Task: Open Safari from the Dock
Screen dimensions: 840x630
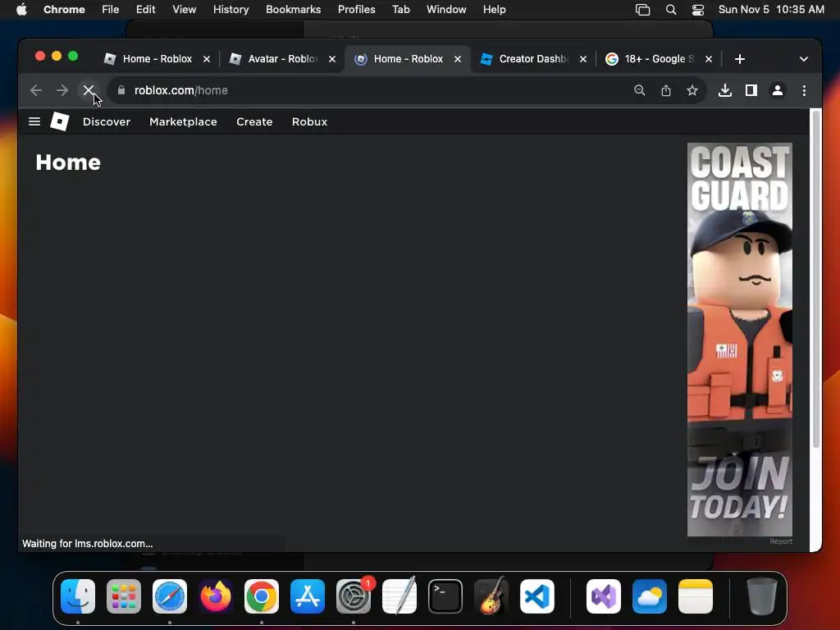Action: coord(170,596)
